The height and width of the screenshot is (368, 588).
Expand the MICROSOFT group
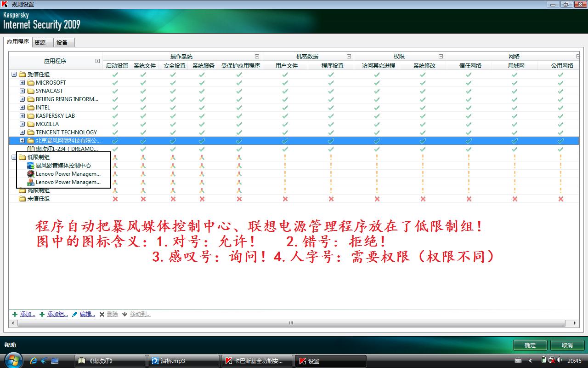[22, 83]
